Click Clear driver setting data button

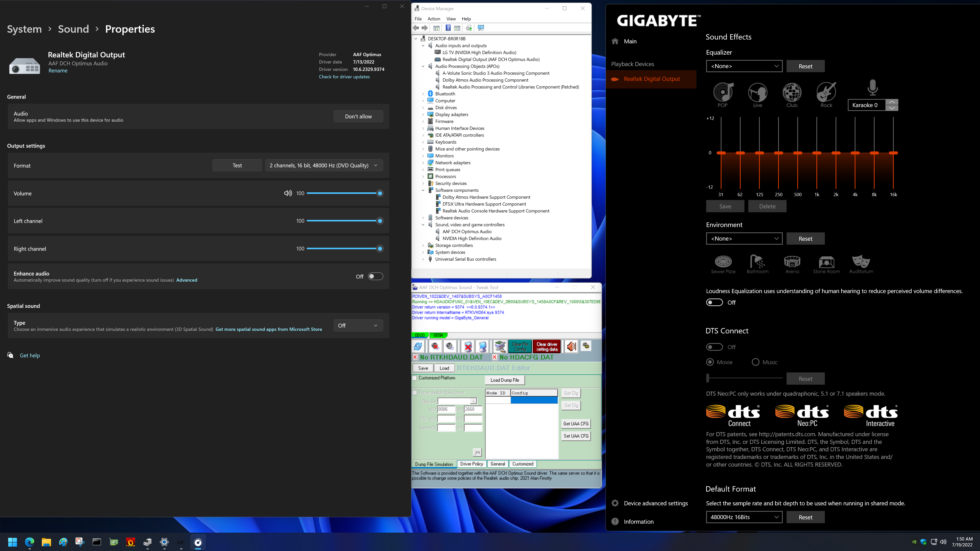tap(547, 346)
